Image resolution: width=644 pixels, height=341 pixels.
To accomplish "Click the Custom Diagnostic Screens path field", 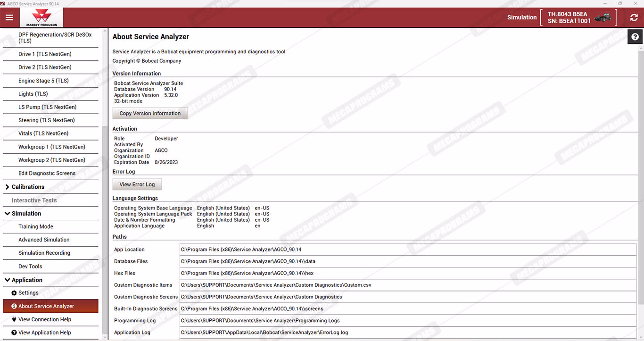I will point(408,297).
